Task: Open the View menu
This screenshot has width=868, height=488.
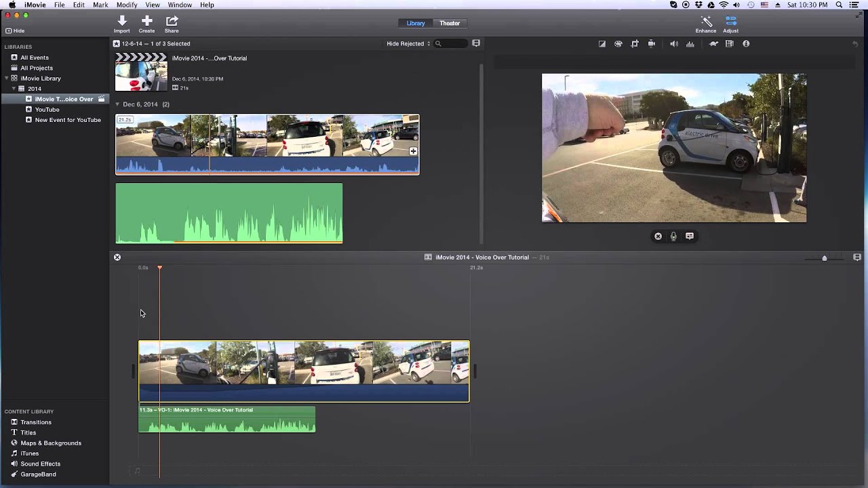Action: click(153, 5)
